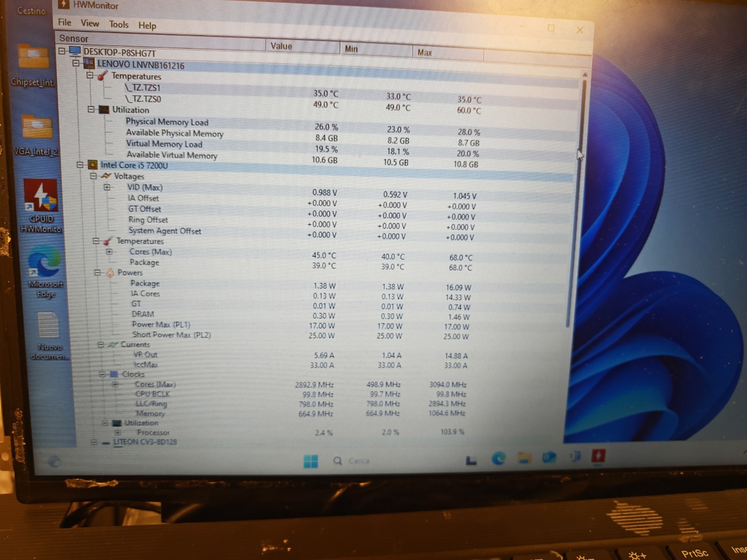747x560 pixels.
Task: Click the LITEON CV3-8D128 drive icon
Action: pos(106,442)
